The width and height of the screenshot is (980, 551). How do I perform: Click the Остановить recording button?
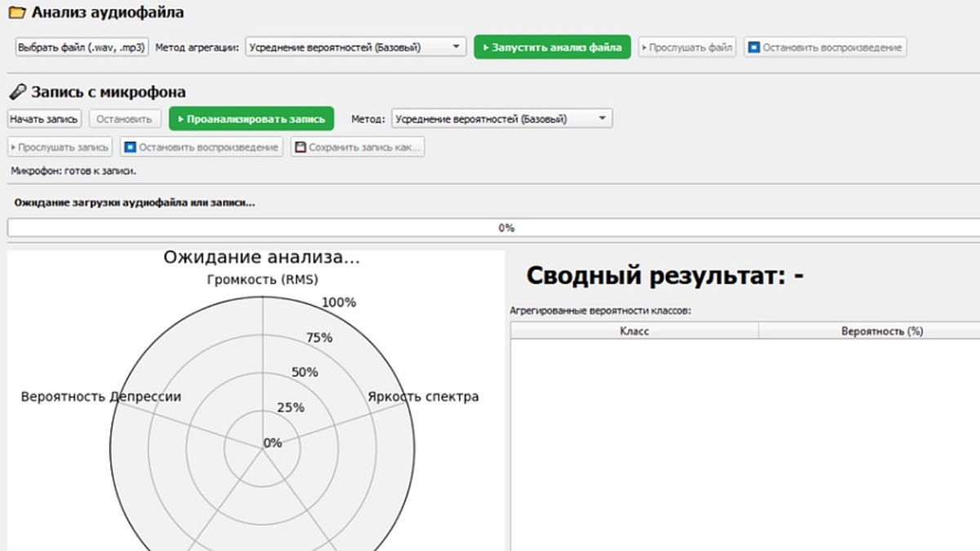(124, 119)
